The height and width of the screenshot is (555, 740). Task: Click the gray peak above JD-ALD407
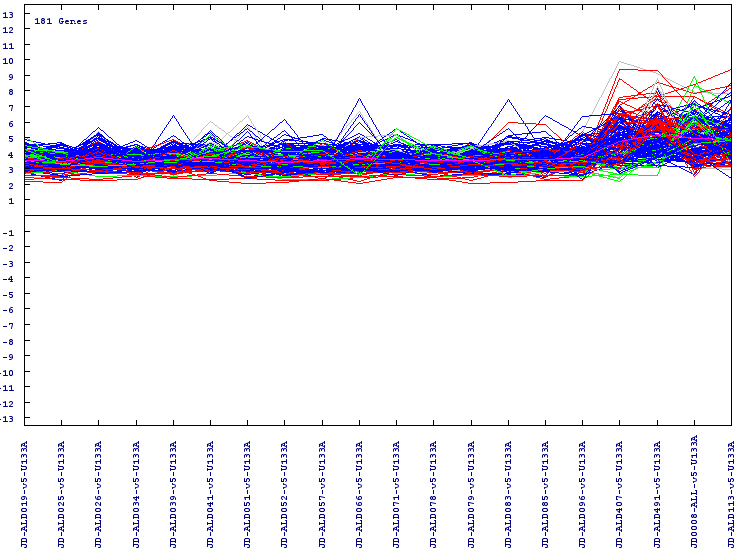[x=620, y=62]
